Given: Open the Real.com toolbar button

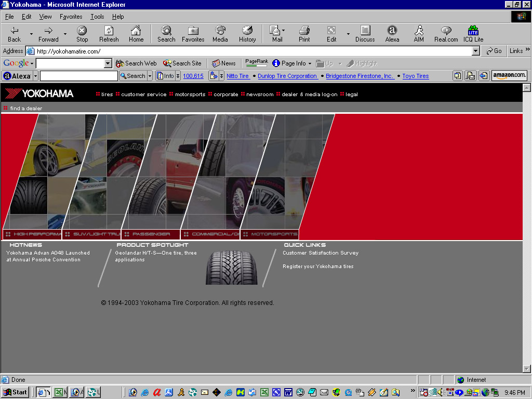Looking at the screenshot, I should [446, 34].
